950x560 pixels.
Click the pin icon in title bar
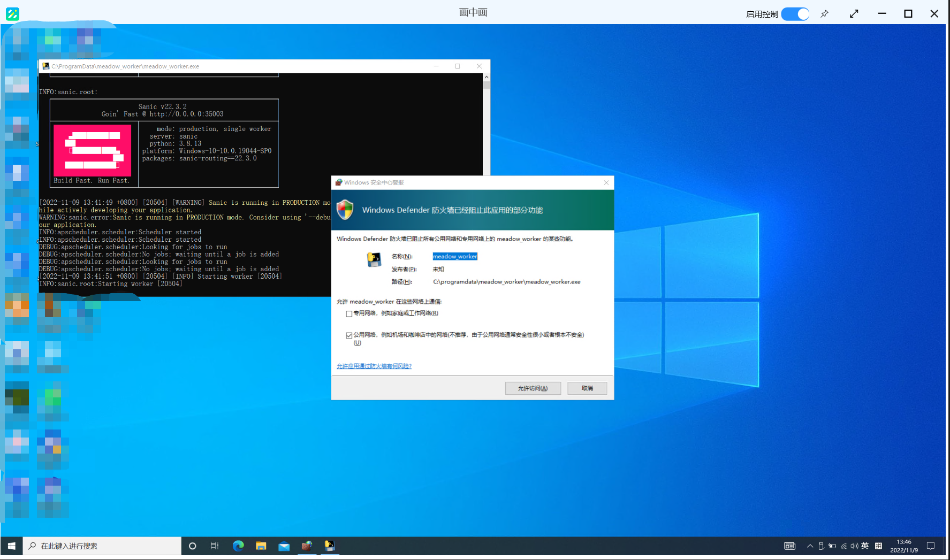click(825, 14)
